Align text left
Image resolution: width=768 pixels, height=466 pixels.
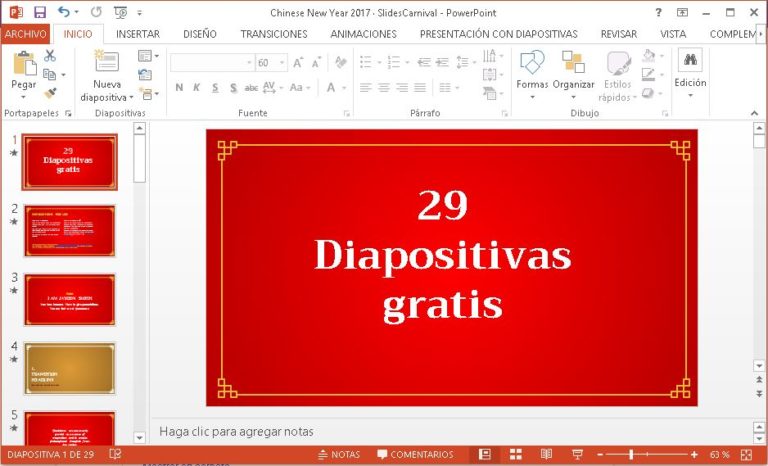click(x=366, y=88)
